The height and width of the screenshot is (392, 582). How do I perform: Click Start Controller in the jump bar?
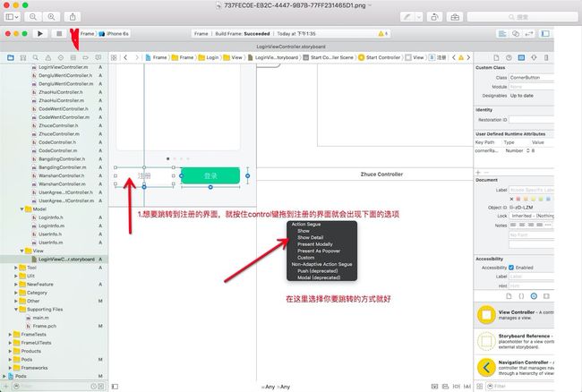click(x=380, y=57)
